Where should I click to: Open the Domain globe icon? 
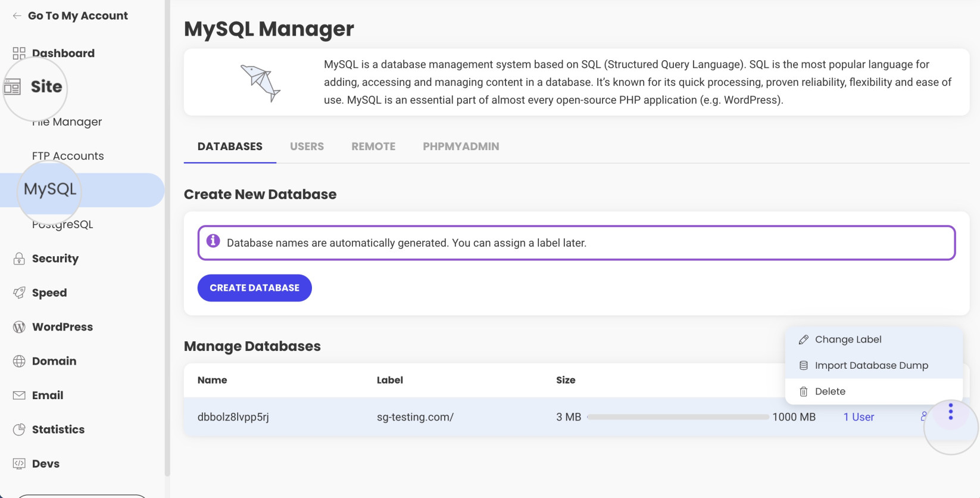19,361
